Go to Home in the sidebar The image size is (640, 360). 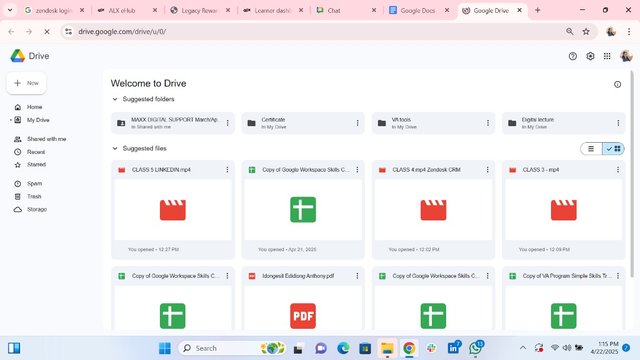click(34, 107)
